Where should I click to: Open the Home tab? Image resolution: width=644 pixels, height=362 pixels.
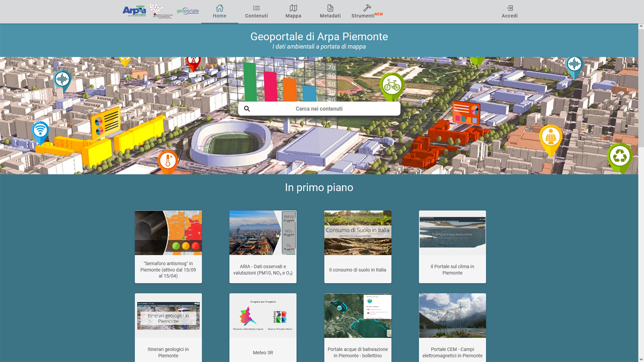tap(220, 12)
